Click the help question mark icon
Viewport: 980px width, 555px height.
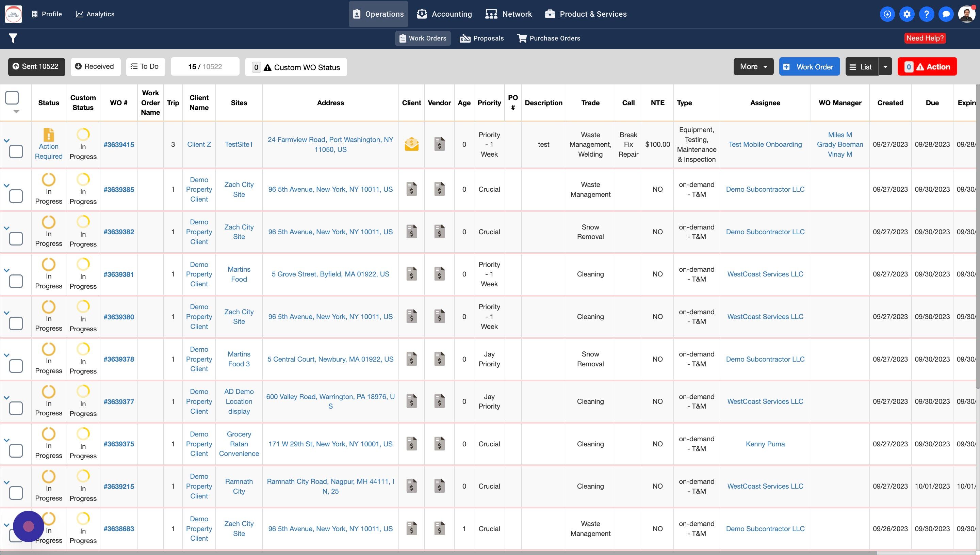point(926,14)
